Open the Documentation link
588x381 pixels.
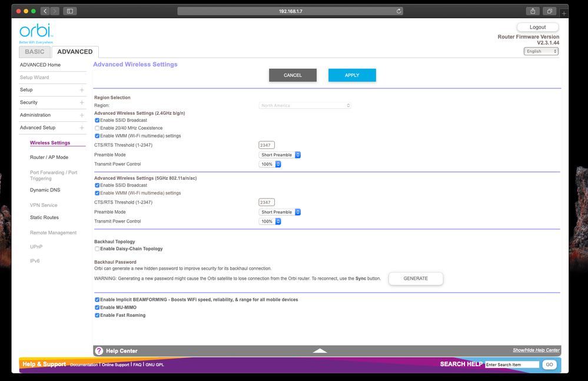[84, 365]
